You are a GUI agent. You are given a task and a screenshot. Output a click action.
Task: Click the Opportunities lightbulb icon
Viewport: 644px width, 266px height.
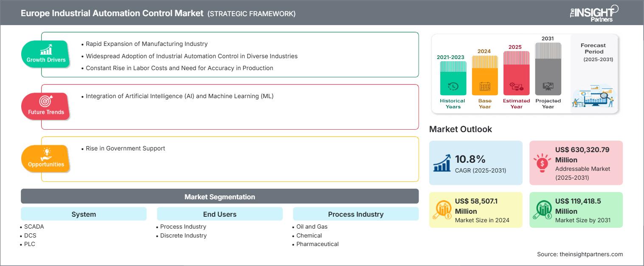pos(47,153)
